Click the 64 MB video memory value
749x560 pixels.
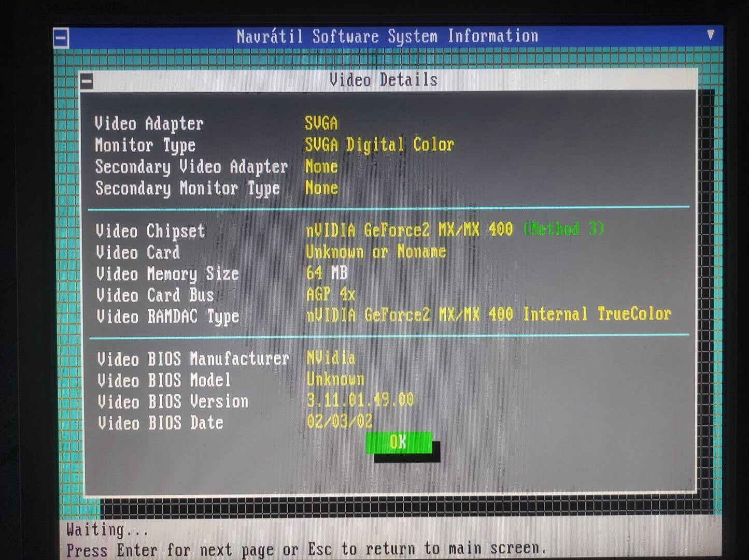coord(326,272)
